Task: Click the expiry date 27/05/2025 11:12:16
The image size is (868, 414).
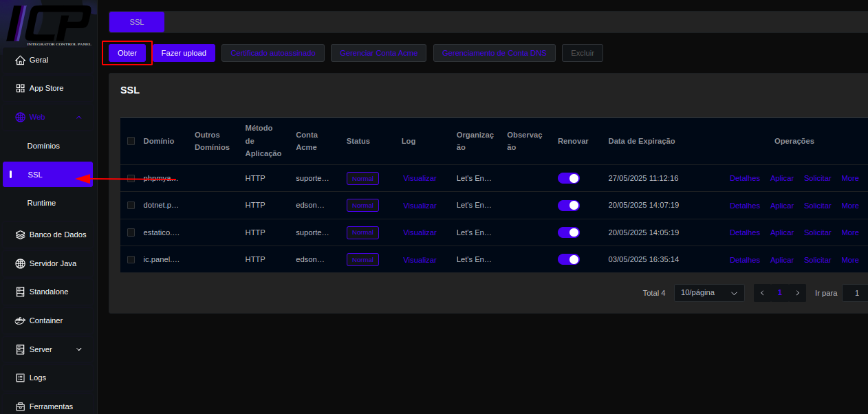Action: pyautogui.click(x=644, y=179)
